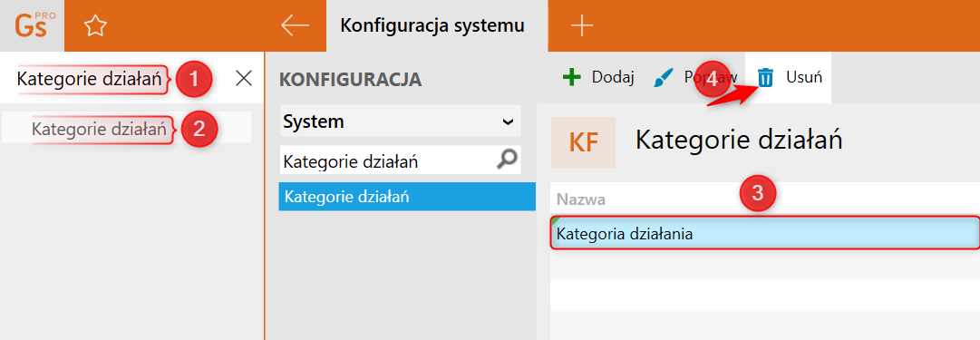
Task: Expand the System dropdown
Action: [x=400, y=121]
